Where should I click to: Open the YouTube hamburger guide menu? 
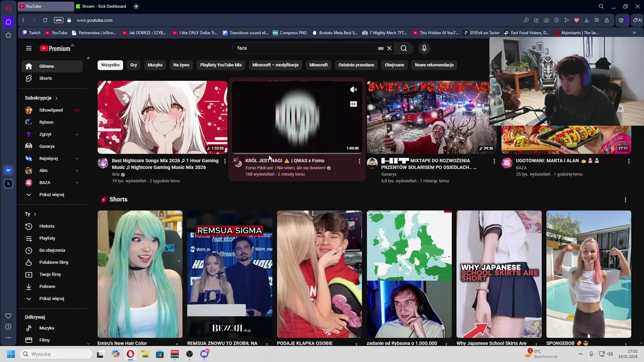[29, 48]
